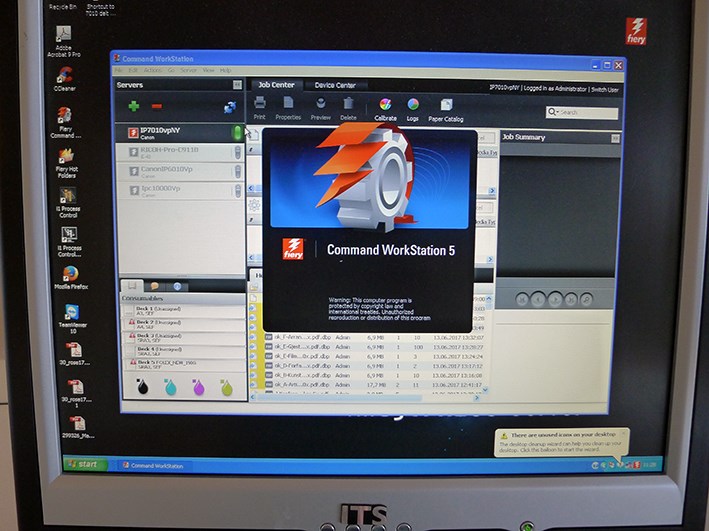Screen dimensions: 709x531
Task: Click the magnifier in Job Summary preview controls
Action: point(586,299)
